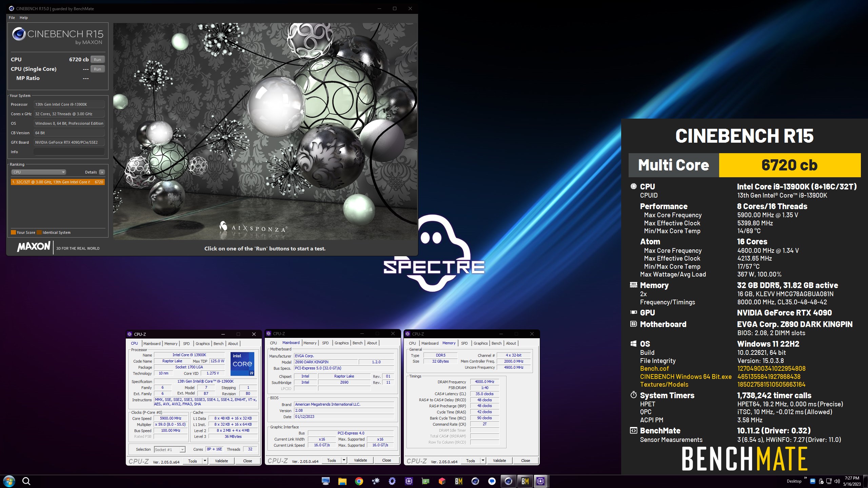Open the pinned BenchMate BM taskbar icon
This screenshot has width=868, height=488.
[x=458, y=481]
